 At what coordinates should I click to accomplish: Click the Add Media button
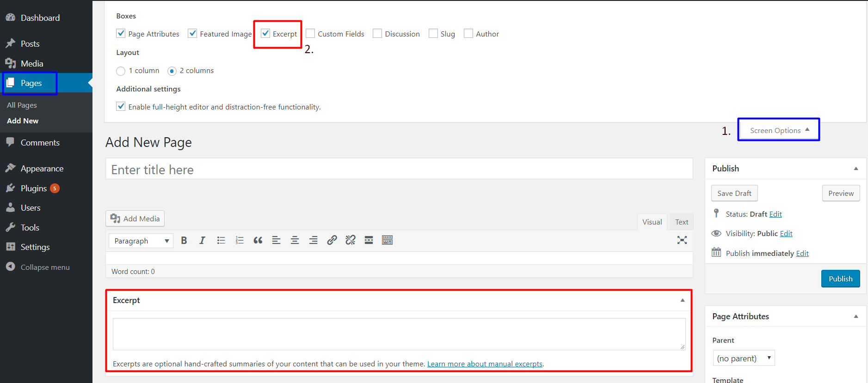click(x=135, y=219)
